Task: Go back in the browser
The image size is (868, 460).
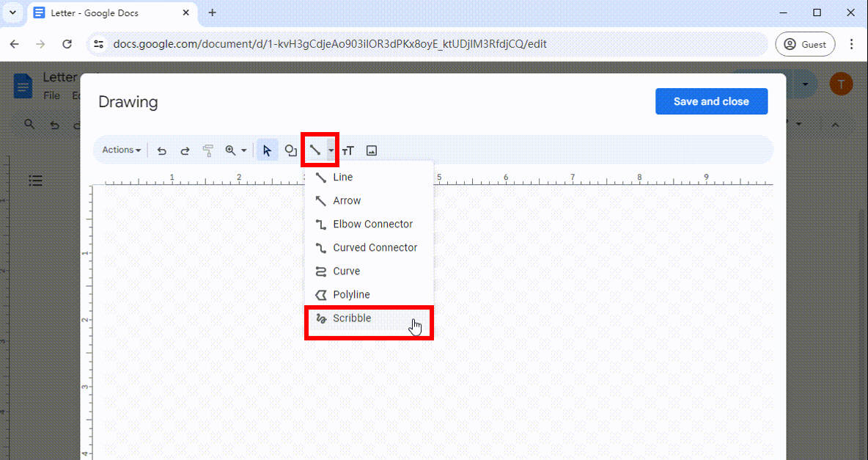Action: 15,44
